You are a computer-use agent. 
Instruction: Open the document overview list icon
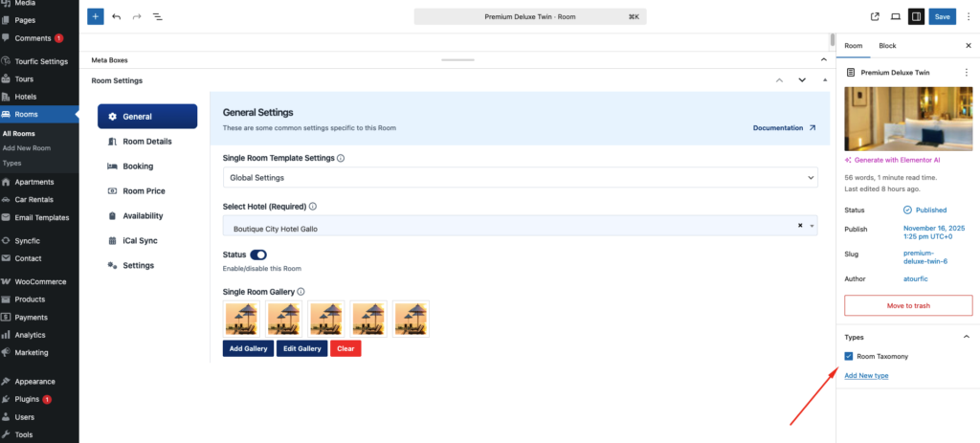(158, 16)
